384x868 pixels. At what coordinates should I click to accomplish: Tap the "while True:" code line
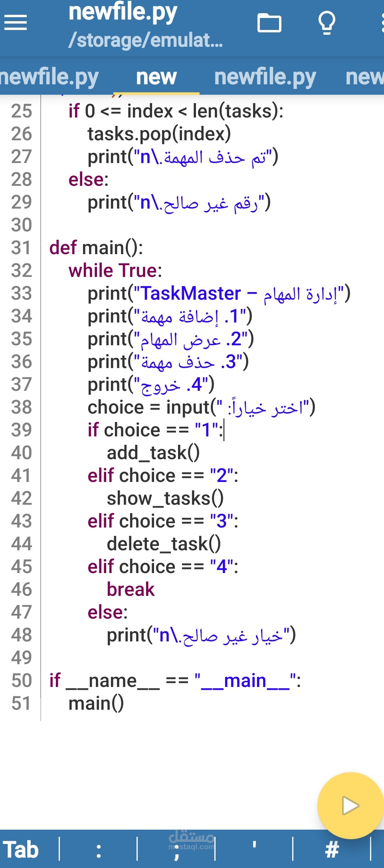(115, 271)
